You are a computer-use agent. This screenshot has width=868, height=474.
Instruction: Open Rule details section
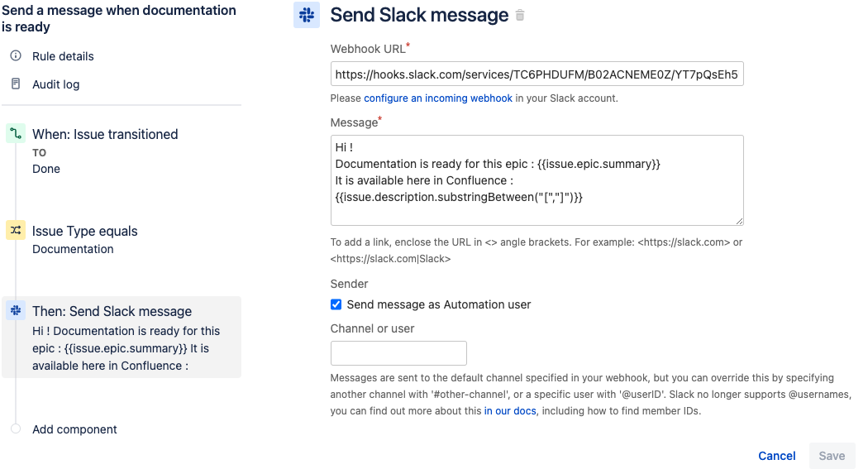click(63, 56)
